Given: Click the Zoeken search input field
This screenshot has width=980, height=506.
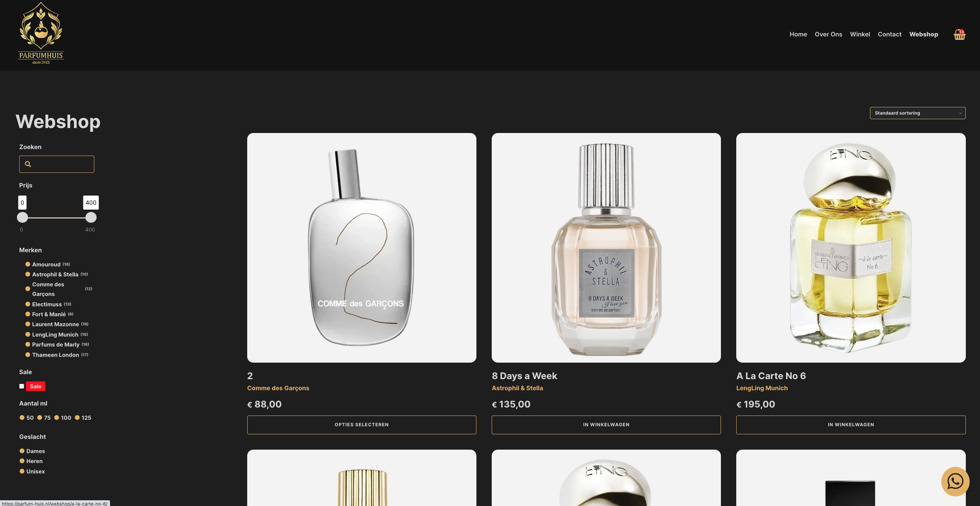Looking at the screenshot, I should coord(57,164).
